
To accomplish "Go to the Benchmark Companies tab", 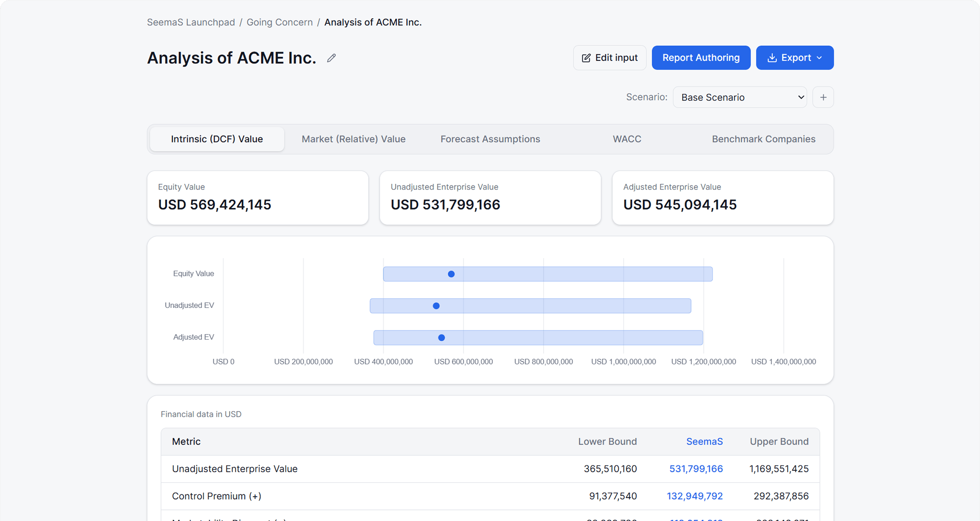I will 763,139.
